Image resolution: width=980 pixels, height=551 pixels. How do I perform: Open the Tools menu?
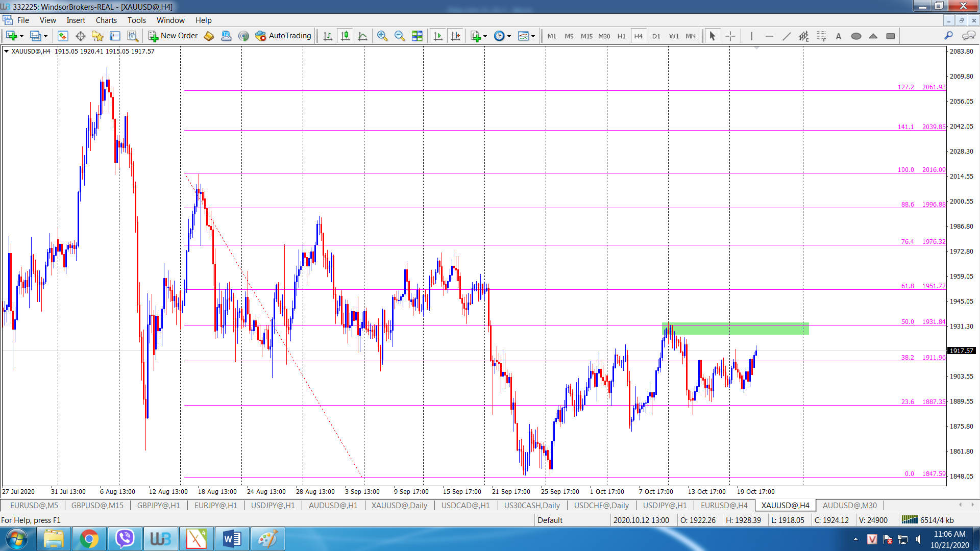(136, 20)
